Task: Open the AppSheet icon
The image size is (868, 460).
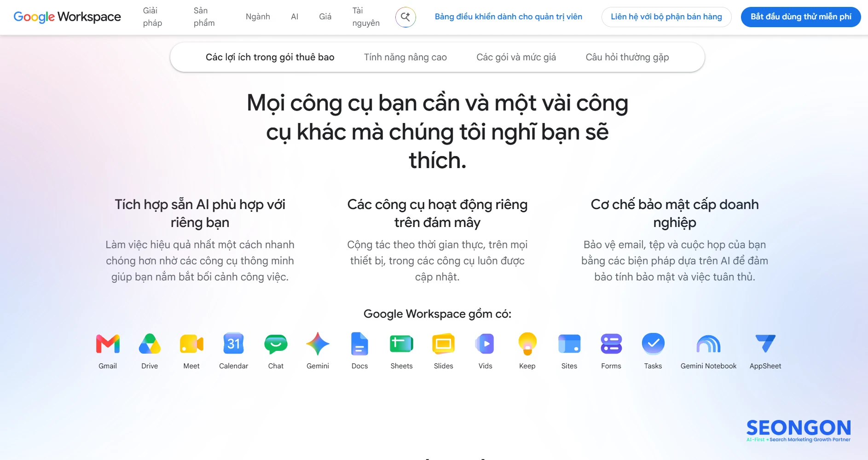Action: [765, 344]
